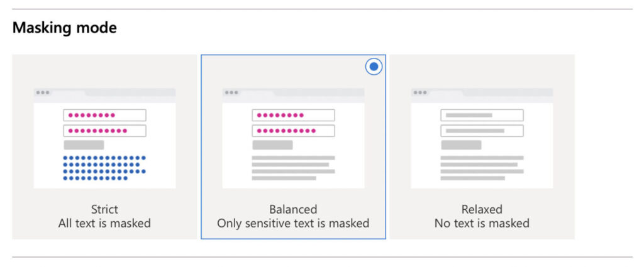Viewport: 644px width, 267px height.
Task: Click the "Strict" label text
Action: point(104,209)
